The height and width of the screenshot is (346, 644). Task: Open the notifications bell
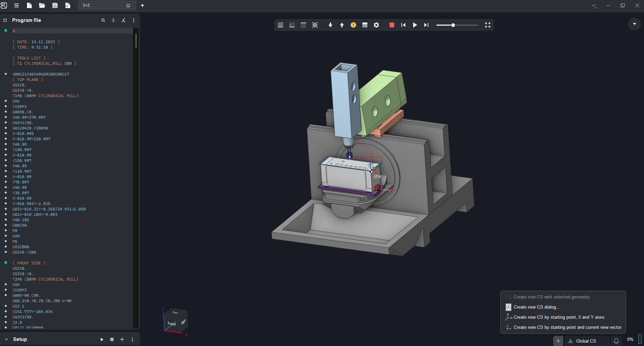(x=616, y=341)
